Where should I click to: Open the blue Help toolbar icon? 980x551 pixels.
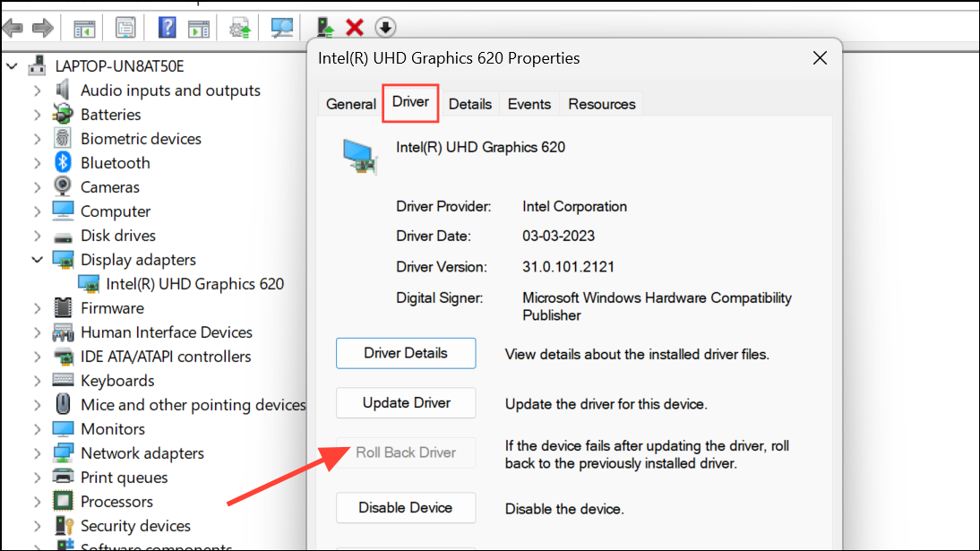click(x=167, y=28)
